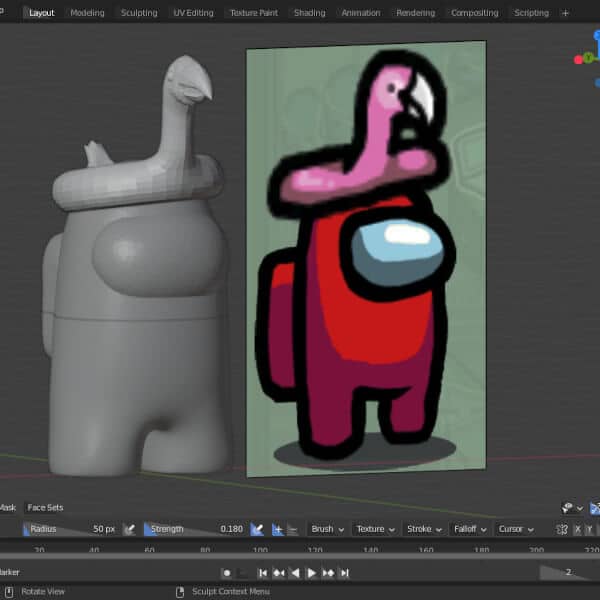Open the Texture settings dropdown
The height and width of the screenshot is (600, 600).
click(375, 529)
